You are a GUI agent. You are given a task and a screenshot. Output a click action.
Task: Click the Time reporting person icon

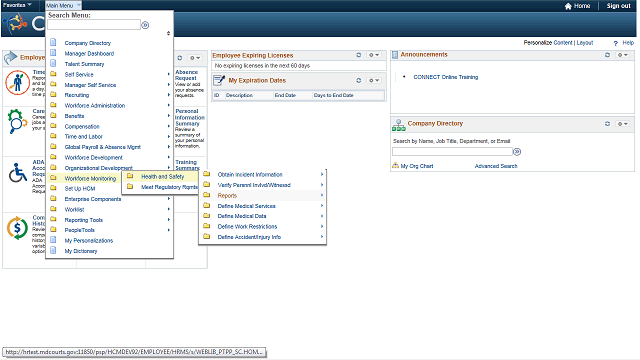click(18, 82)
